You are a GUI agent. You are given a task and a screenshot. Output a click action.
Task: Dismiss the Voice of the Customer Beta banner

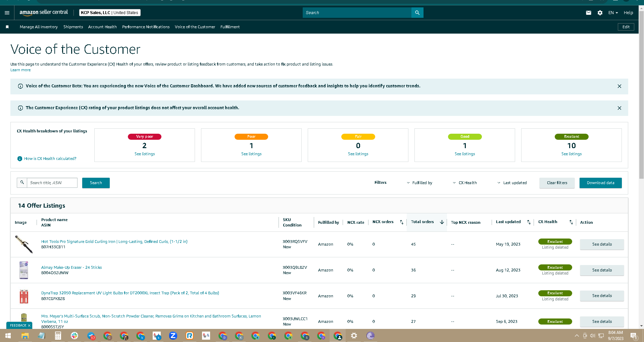620,86
